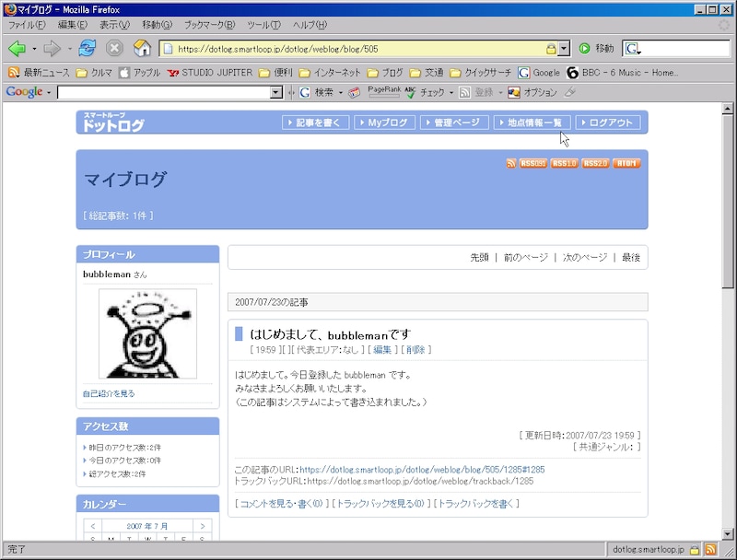This screenshot has height=560, width=737.
Task: Open the ブックマーク menu in menu bar
Action: 209,25
